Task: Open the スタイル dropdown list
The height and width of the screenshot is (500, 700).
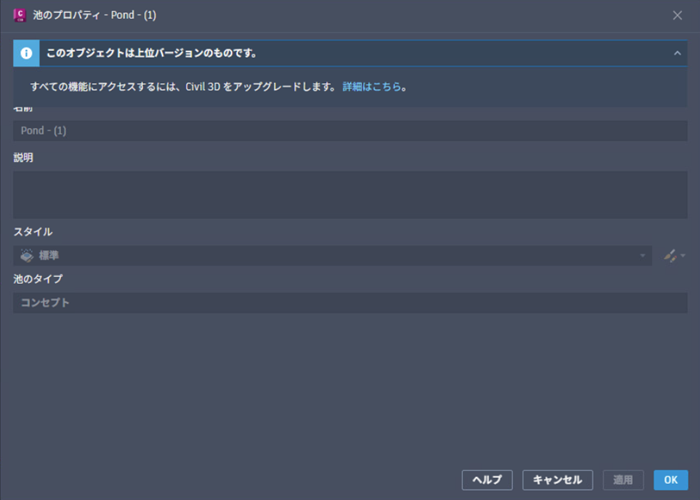Action: coord(643,256)
